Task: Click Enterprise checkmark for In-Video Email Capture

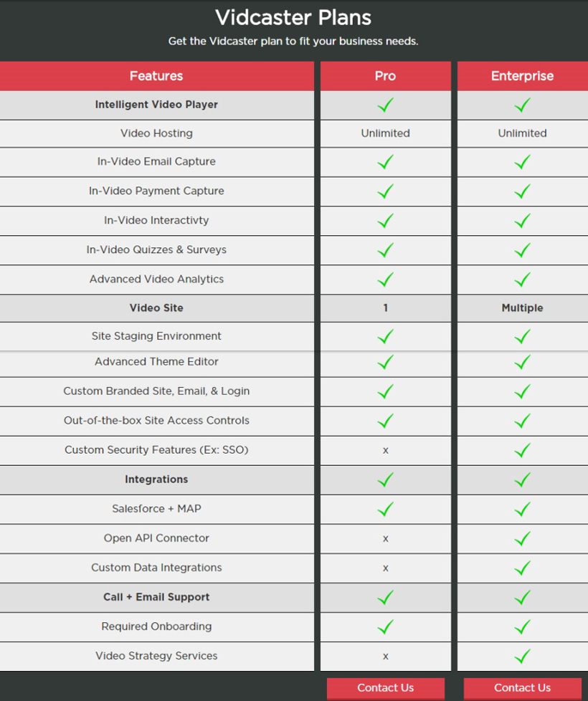Action: click(x=522, y=162)
